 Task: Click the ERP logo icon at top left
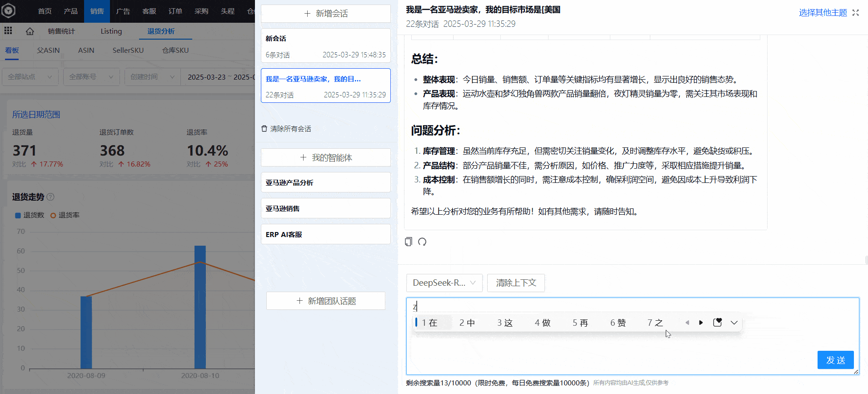8,10
